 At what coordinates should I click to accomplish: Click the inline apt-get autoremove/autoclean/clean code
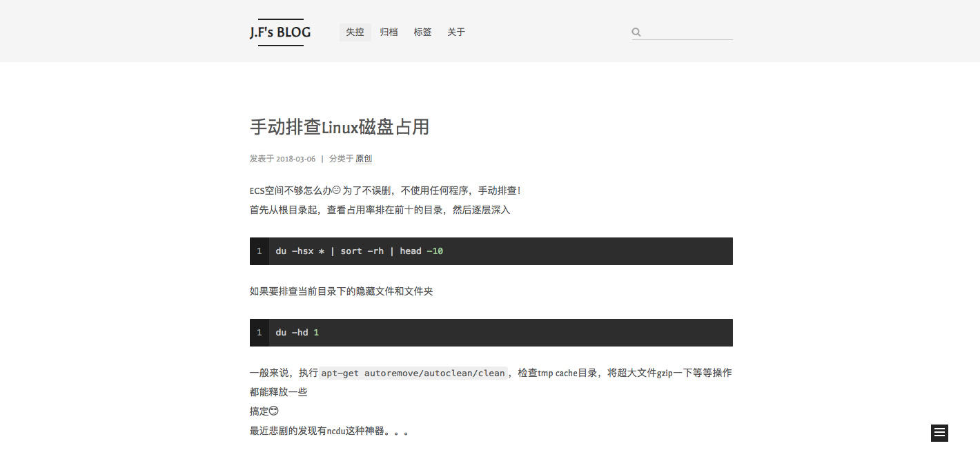click(x=413, y=373)
